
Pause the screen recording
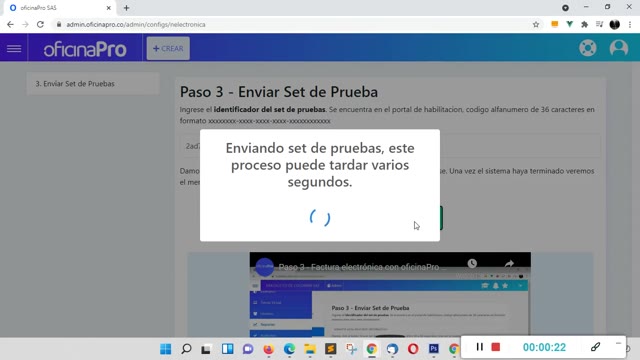pos(480,347)
